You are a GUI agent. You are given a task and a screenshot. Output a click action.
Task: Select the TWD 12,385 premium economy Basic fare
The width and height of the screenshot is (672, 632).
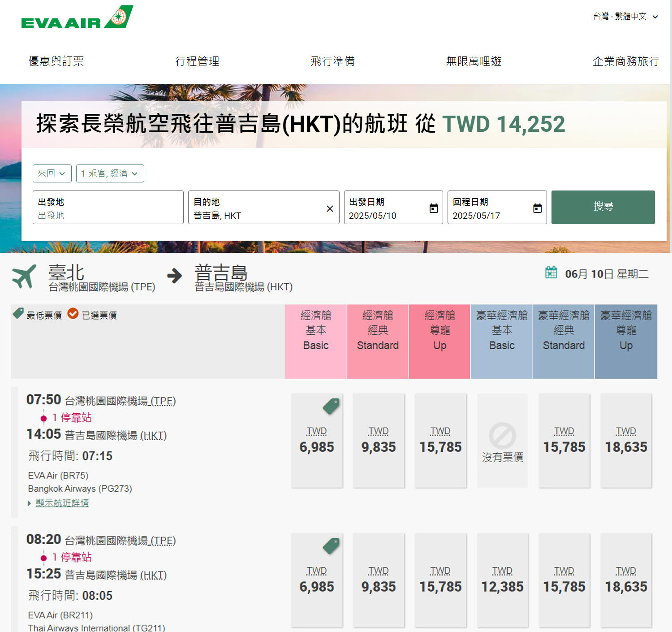(x=502, y=580)
